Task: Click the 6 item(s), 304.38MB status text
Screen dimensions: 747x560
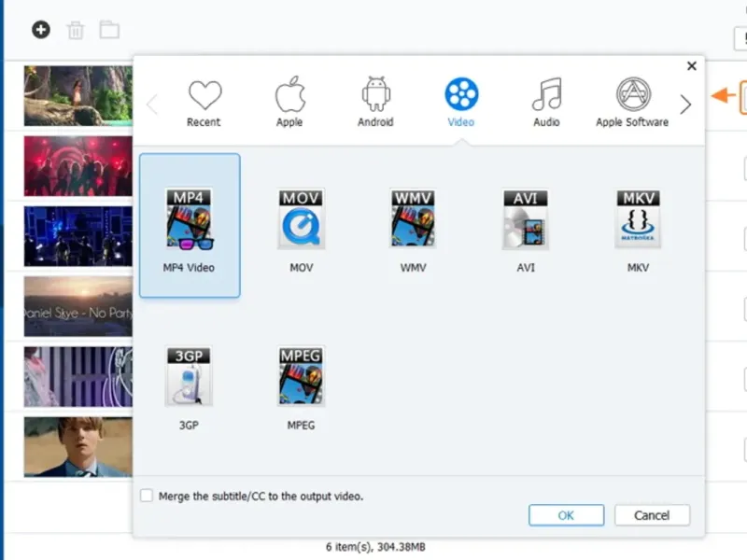Action: (375, 547)
